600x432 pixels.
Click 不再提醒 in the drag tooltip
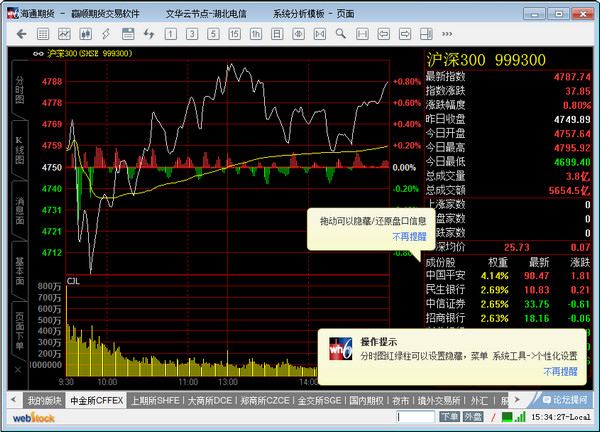point(409,237)
